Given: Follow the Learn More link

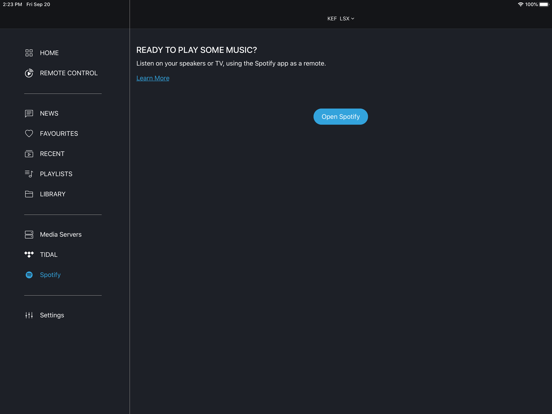Looking at the screenshot, I should [x=153, y=78].
